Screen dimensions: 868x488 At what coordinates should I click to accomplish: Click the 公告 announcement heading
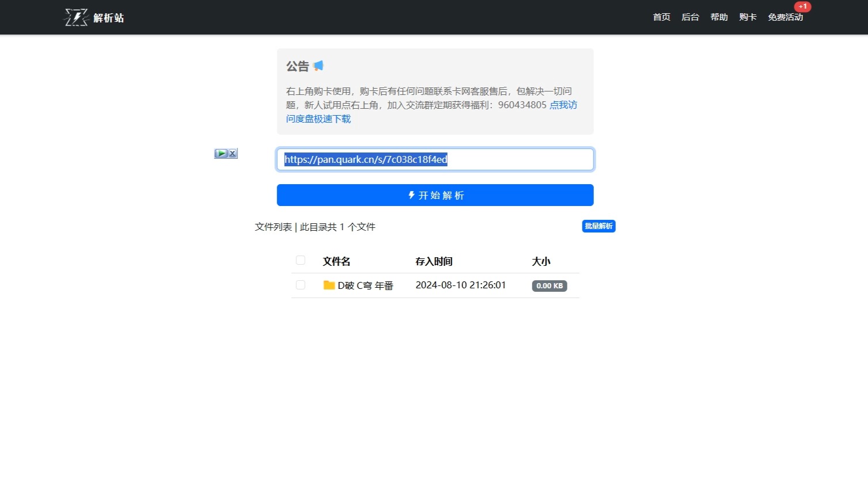tap(298, 66)
